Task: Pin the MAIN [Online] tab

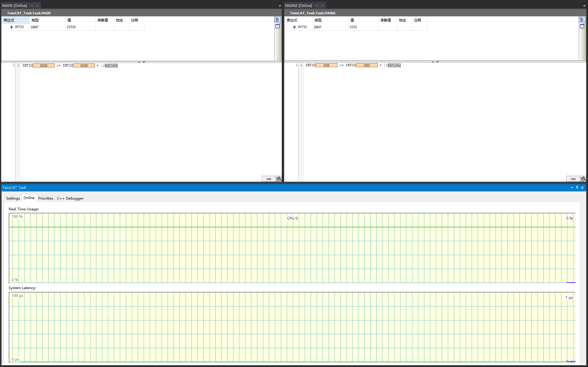Action: pos(32,6)
